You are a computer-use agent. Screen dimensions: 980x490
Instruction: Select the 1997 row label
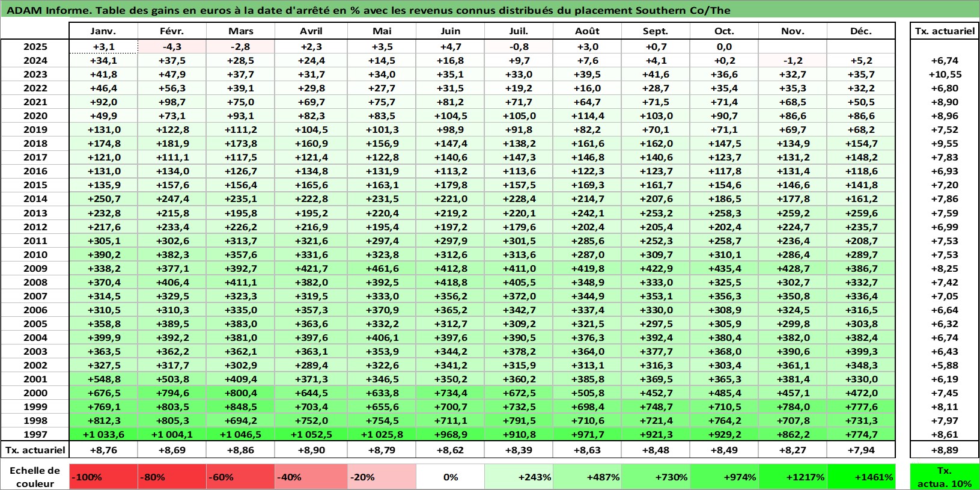click(35, 434)
